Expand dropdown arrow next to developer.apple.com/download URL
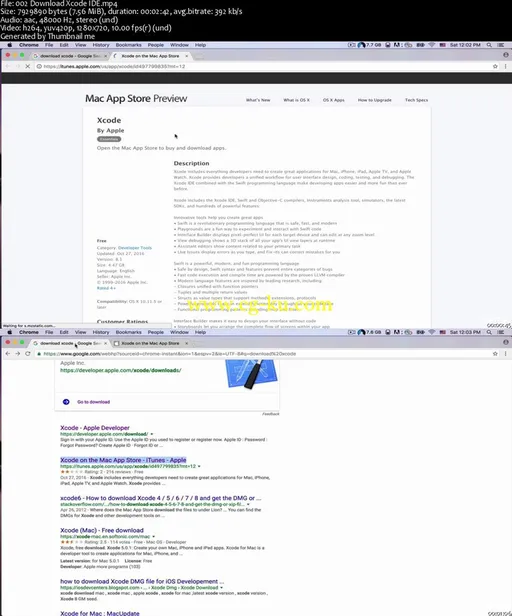This screenshot has width=512, height=616. (x=152, y=434)
